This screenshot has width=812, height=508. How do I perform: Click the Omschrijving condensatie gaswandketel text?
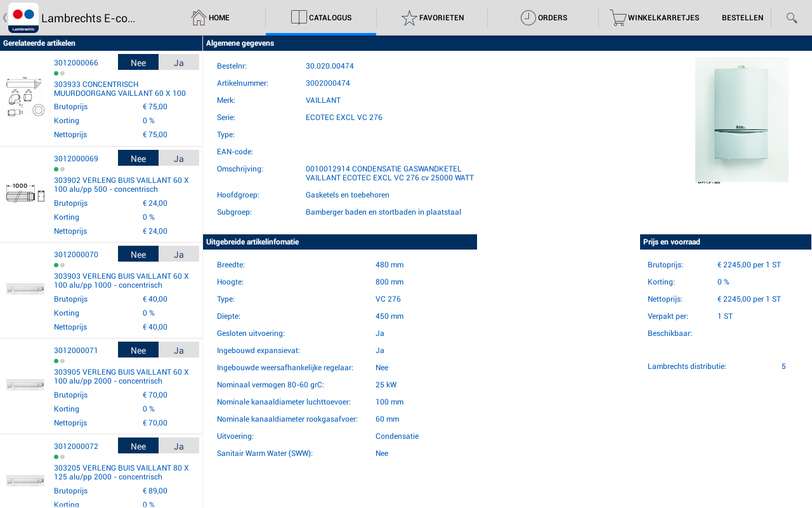[390, 173]
